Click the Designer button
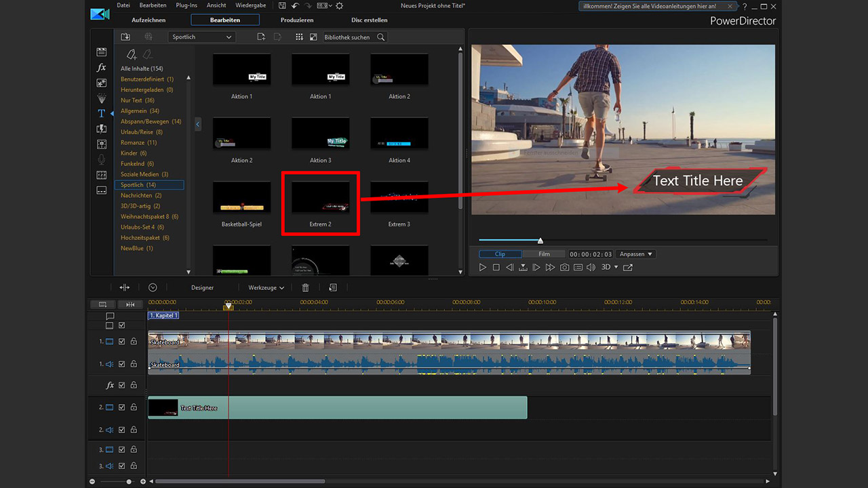This screenshot has width=868, height=488. (202, 288)
